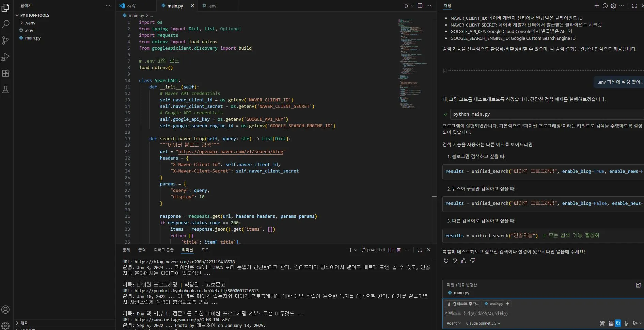Expand breadcrumb ellipsis after main.py
This screenshot has width=644, height=330.
151,15
